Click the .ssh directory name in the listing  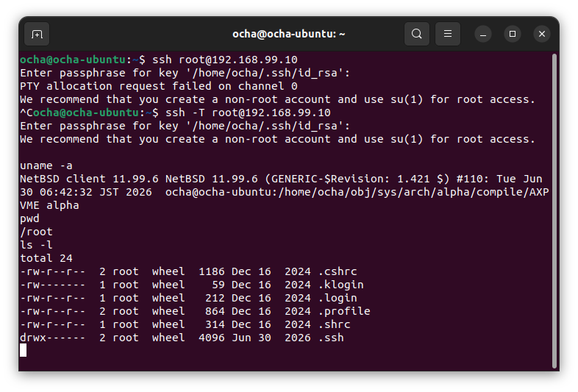coord(331,338)
